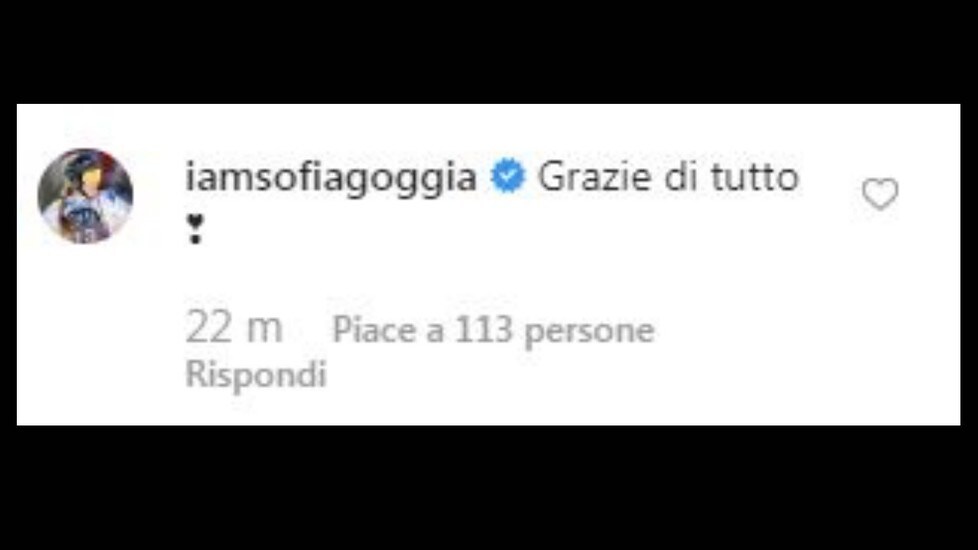Click the Grazie di tutto comment text
Viewport: 978px width, 550px height.
(x=668, y=177)
